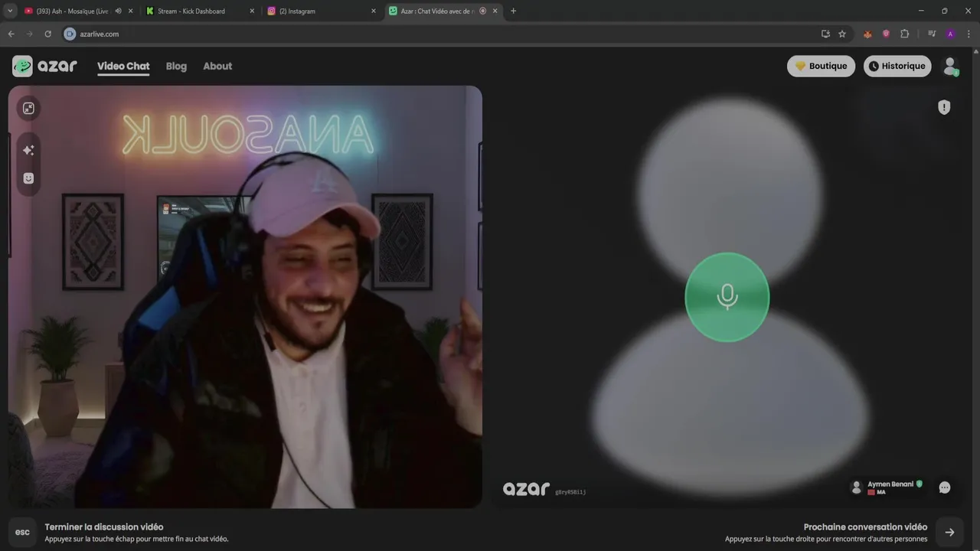This screenshot has width=980, height=551.
Task: Shrink the local video with the resize icon
Action: (x=28, y=109)
